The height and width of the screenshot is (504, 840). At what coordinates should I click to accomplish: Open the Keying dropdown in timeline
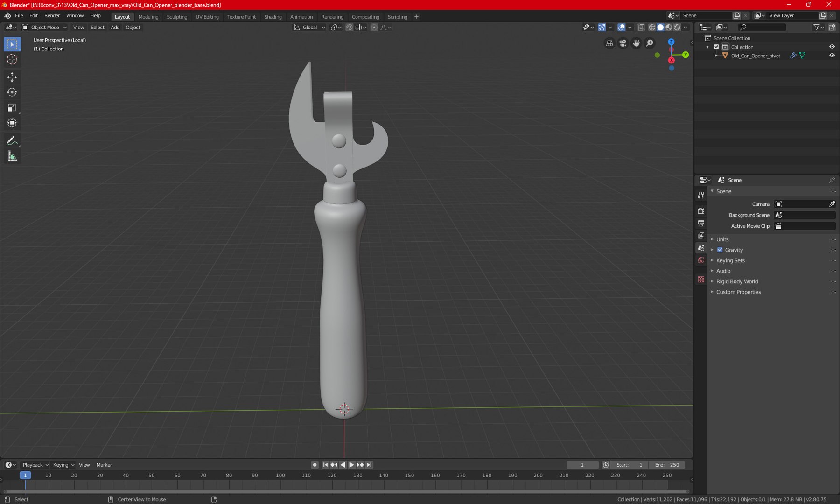point(63,465)
